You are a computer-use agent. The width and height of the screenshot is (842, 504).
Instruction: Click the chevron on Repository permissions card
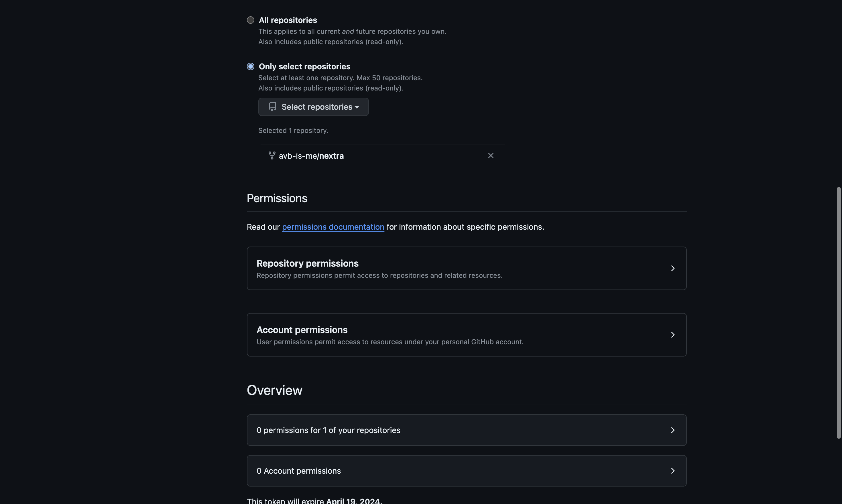click(672, 268)
